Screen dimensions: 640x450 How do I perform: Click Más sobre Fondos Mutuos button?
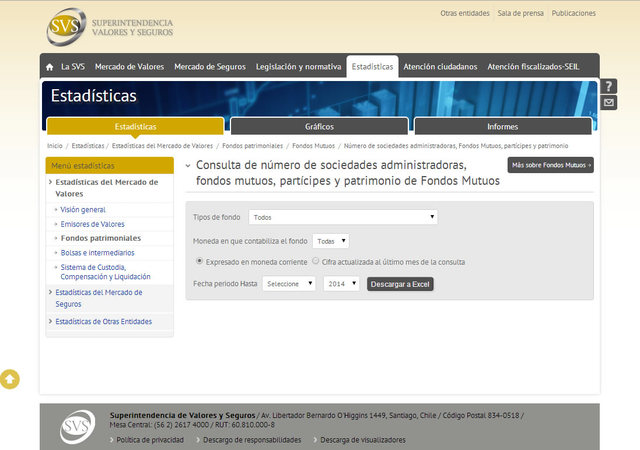coord(551,165)
